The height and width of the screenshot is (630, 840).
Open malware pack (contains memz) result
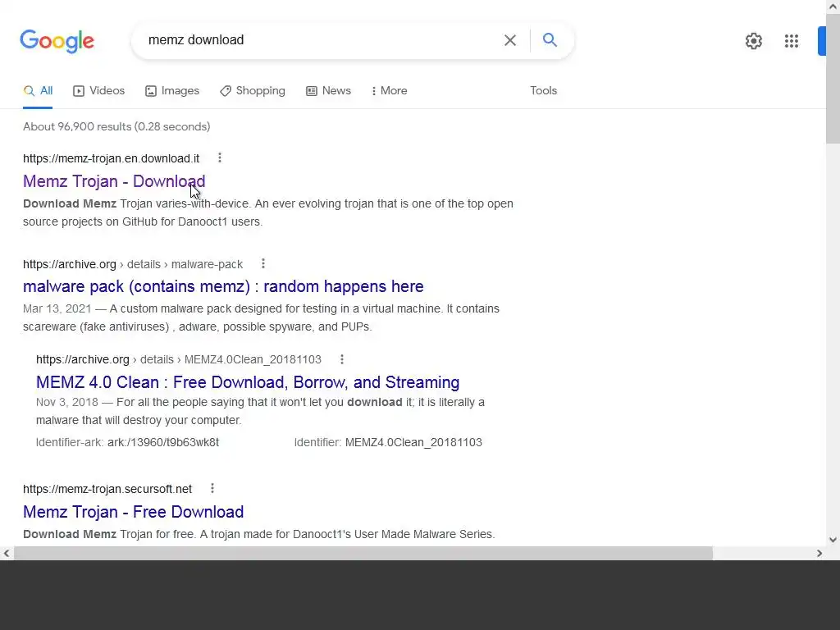pos(223,286)
